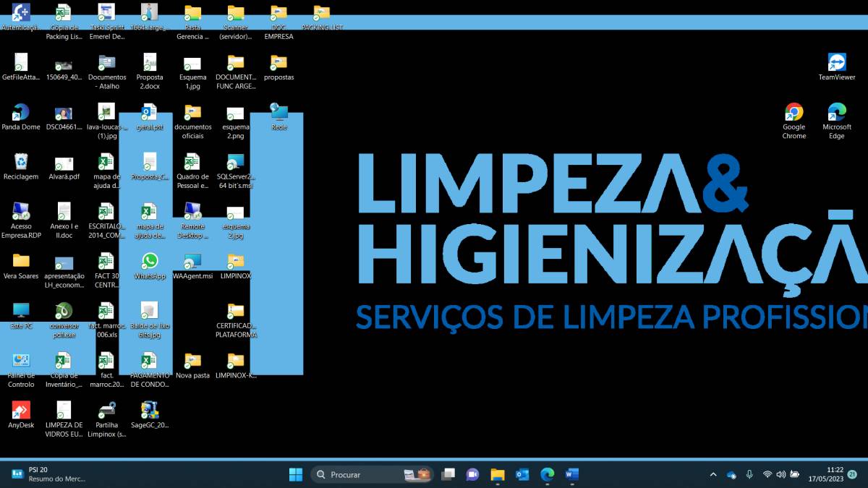Select the lava-loucas (1).jpg image
Screen dimensions: 868x488
107,121
